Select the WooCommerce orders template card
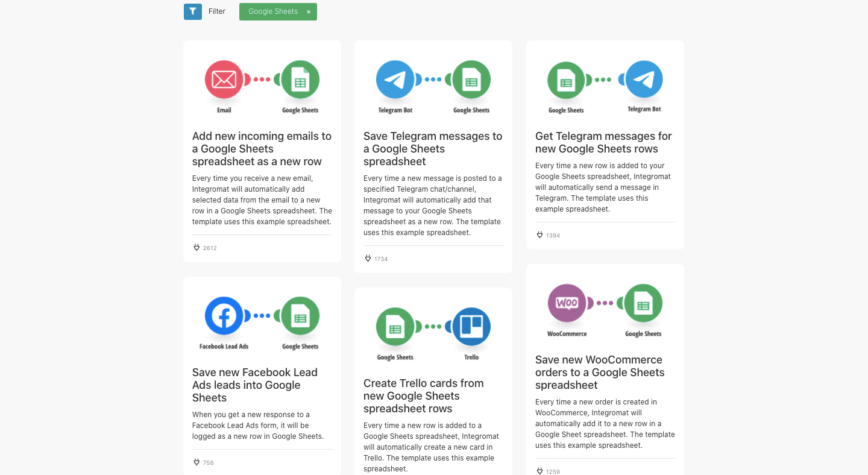This screenshot has width=868, height=475. tap(600, 372)
